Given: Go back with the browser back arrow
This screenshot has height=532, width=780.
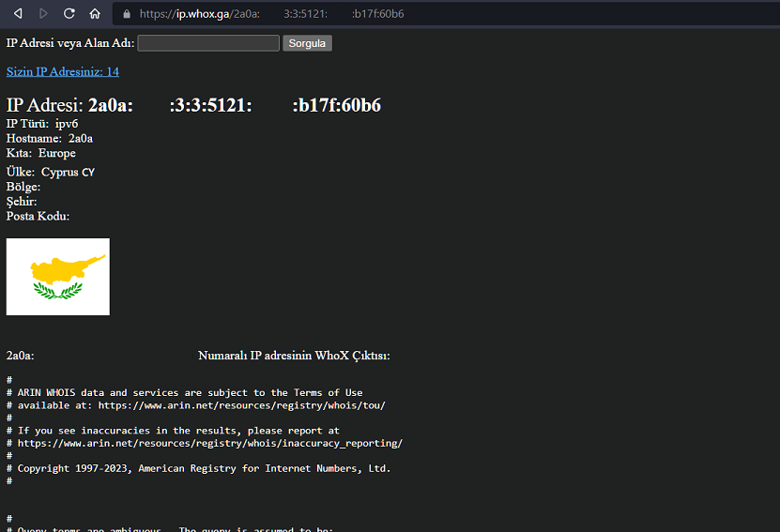Looking at the screenshot, I should (x=18, y=13).
